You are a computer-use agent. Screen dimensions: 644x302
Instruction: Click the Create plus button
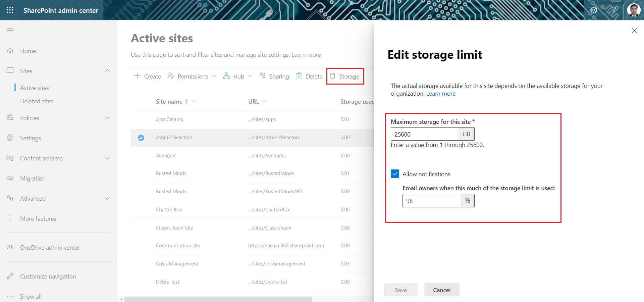point(148,77)
